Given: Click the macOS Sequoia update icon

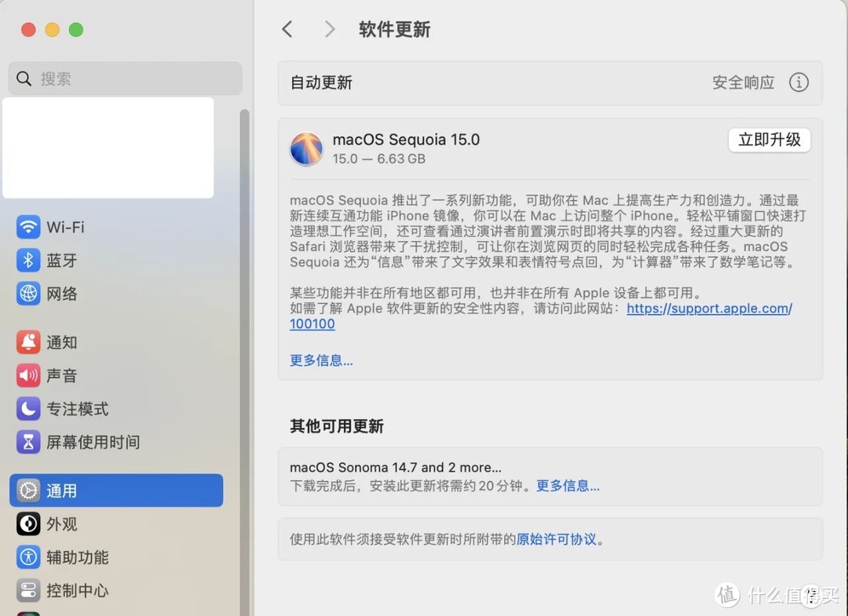Looking at the screenshot, I should 306,148.
